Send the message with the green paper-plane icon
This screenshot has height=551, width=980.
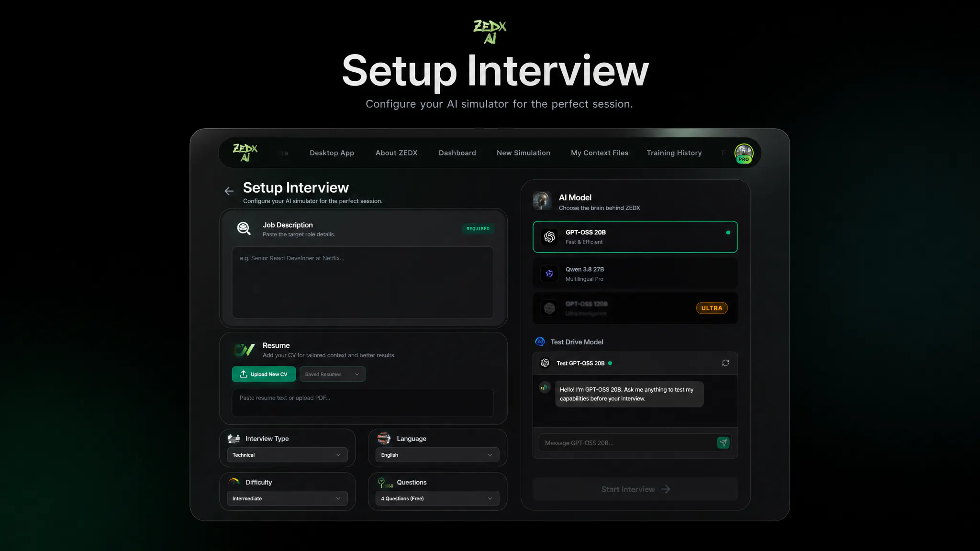point(723,443)
